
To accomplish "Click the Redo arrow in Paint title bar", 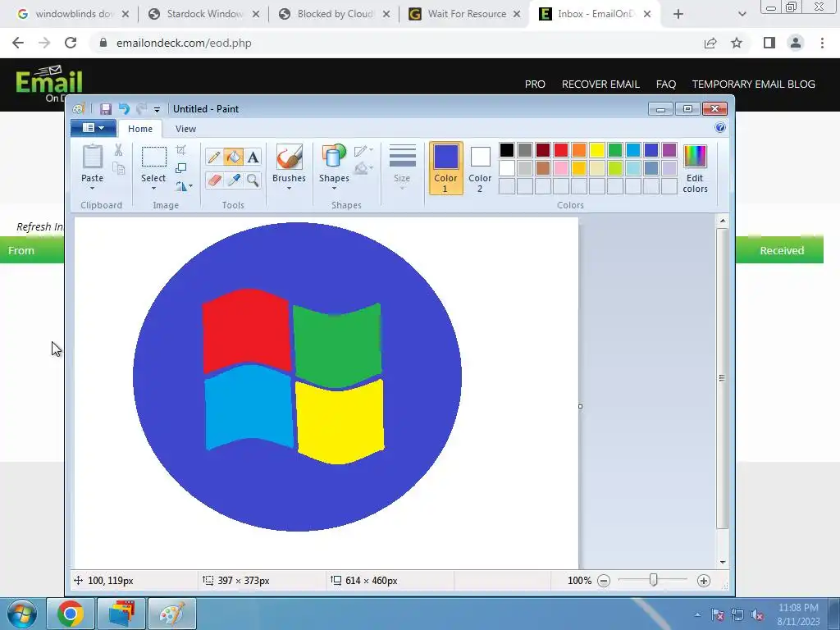I will point(141,109).
